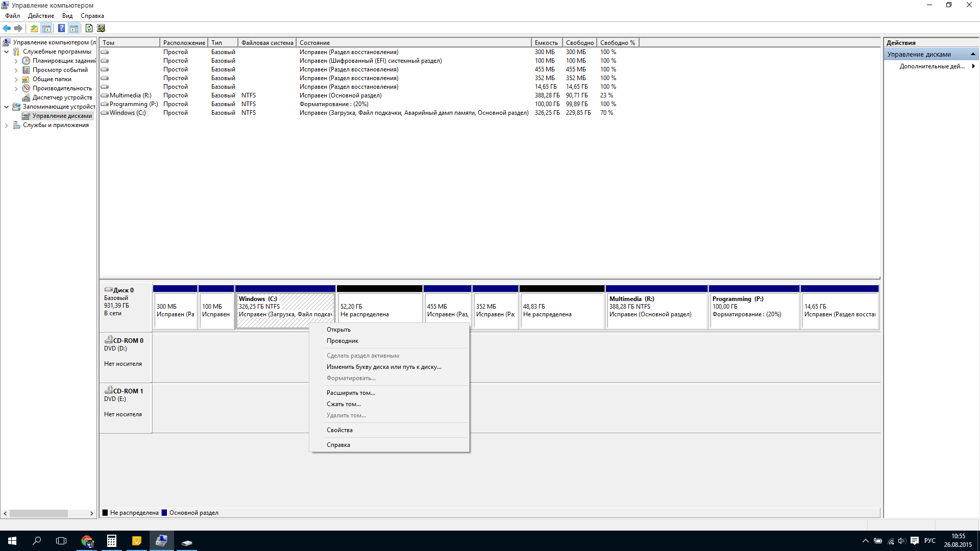980x551 pixels.
Task: Choose Сжать том from context menu
Action: (389, 404)
